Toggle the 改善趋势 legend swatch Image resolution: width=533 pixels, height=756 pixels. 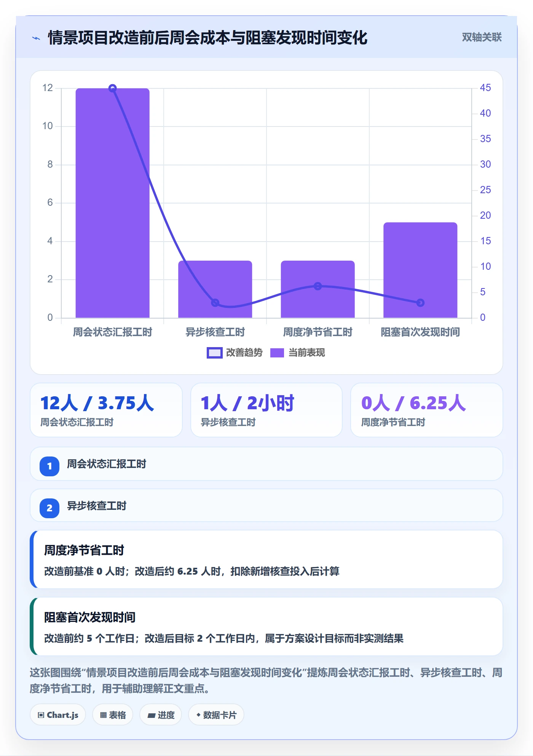(214, 353)
